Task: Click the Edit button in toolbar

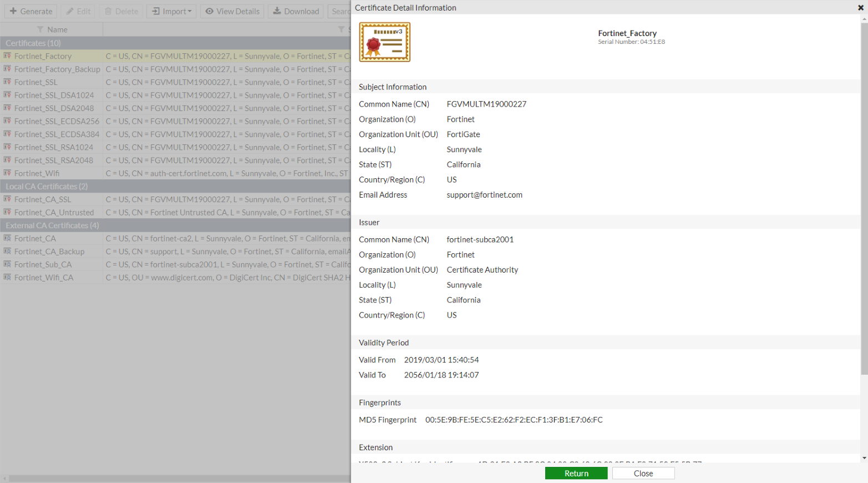Action: pyautogui.click(x=78, y=11)
